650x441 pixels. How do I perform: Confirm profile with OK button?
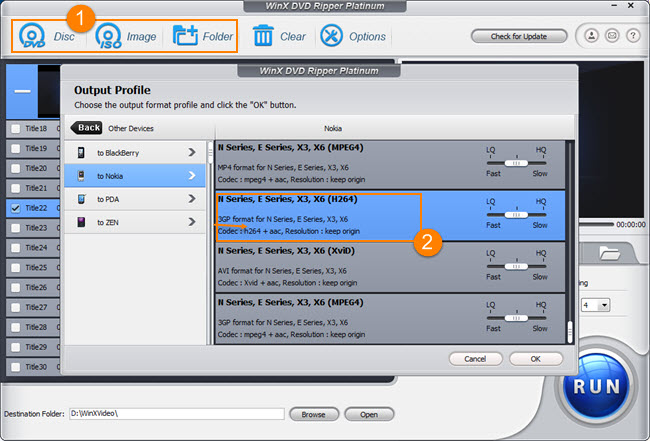tap(536, 359)
